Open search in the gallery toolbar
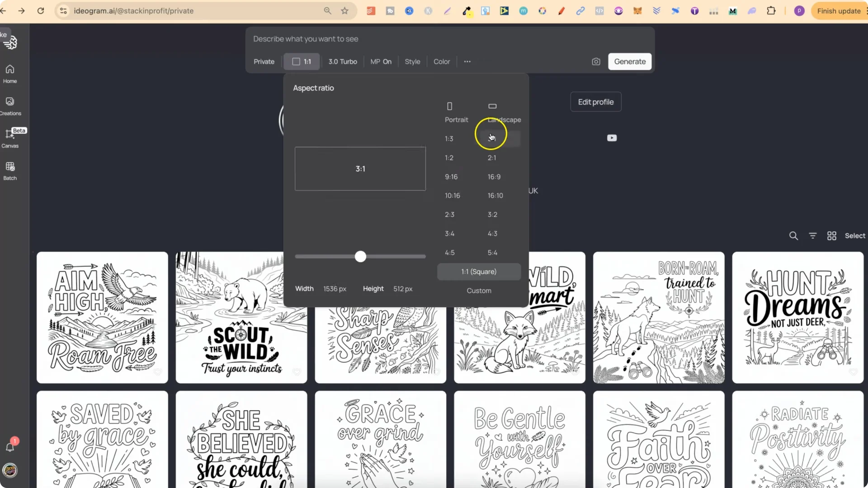This screenshot has width=868, height=488. point(793,235)
